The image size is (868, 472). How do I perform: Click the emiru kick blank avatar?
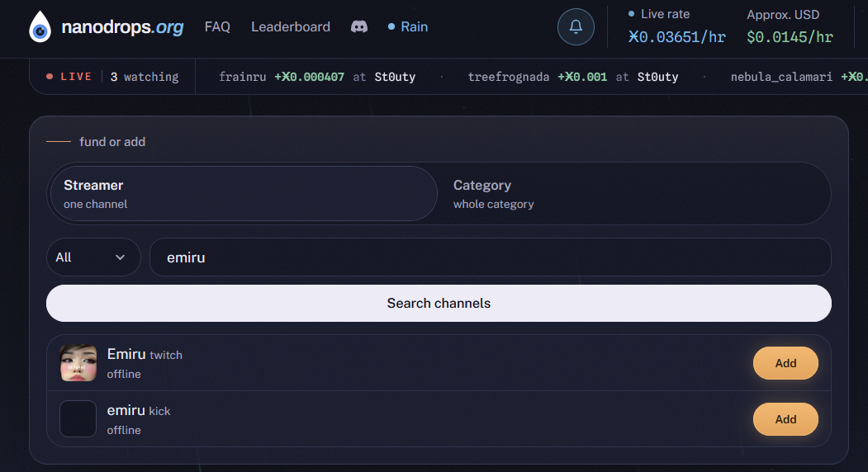[78, 419]
